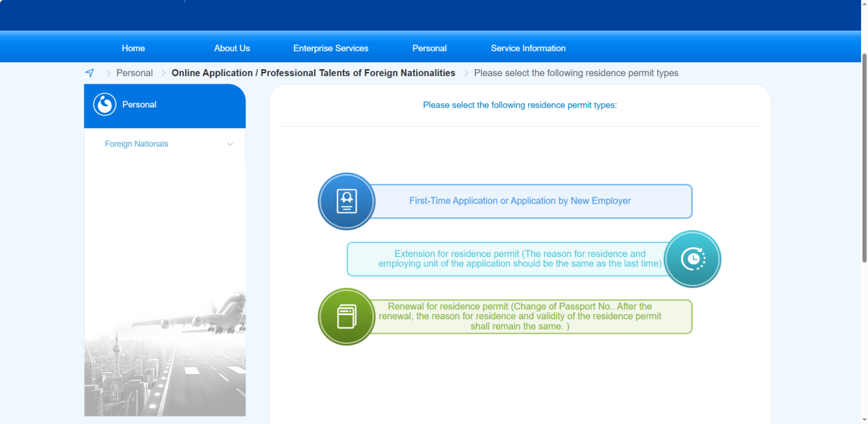Click the green book icon for permit renewal

point(347,316)
